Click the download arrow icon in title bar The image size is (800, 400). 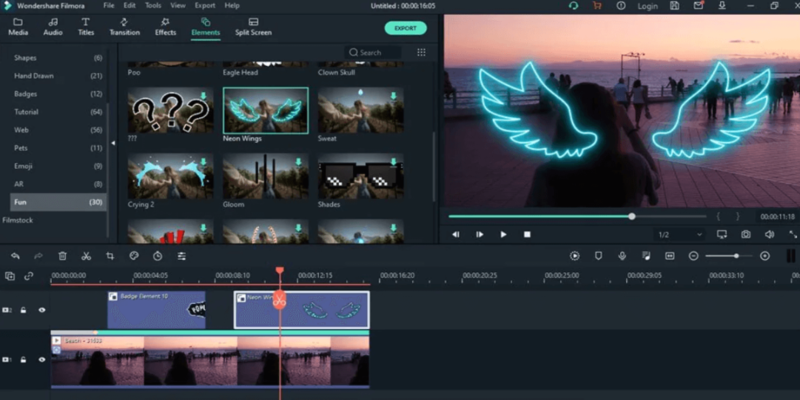click(722, 6)
